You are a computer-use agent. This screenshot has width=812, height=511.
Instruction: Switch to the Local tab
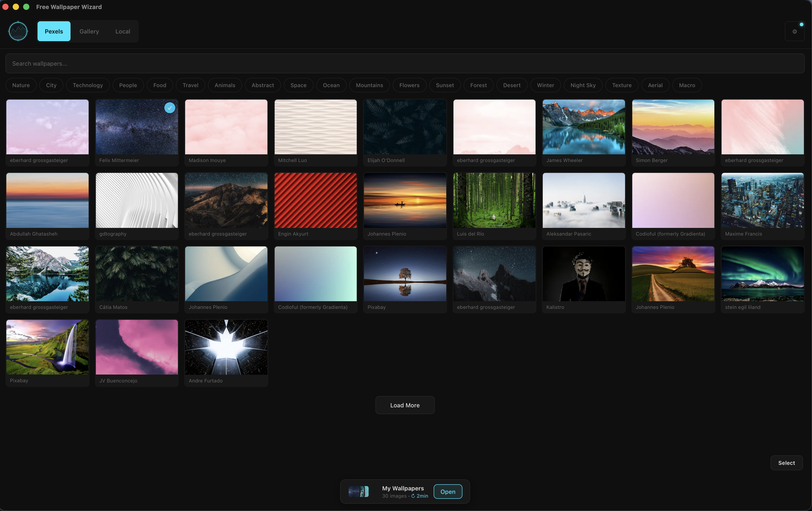(123, 31)
